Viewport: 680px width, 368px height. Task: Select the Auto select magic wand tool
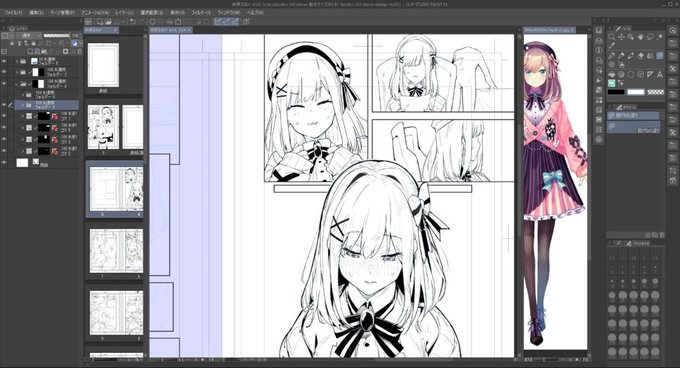point(660,36)
